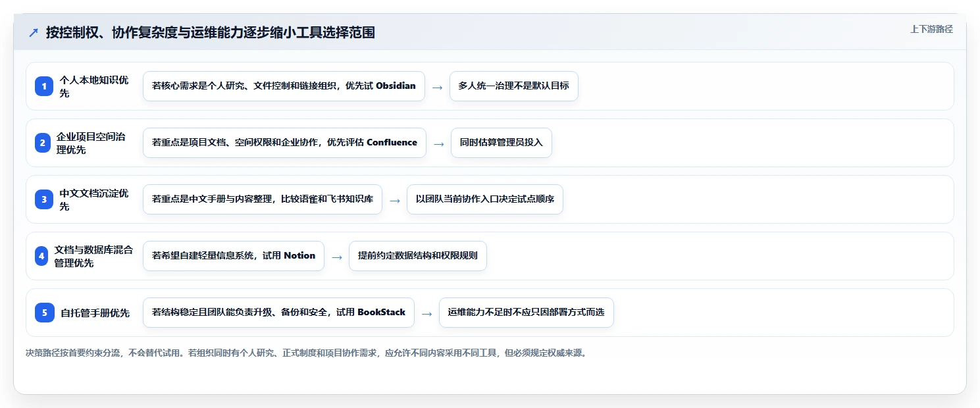The width and height of the screenshot is (980, 408).
Task: Click the 企业项目空间治理优先 step title
Action: (x=91, y=143)
